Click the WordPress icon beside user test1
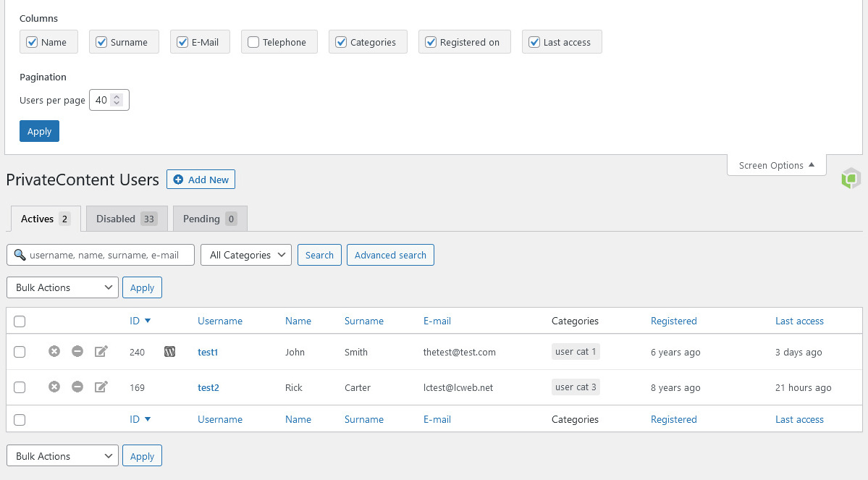Screen dimensions: 868x480 coord(170,352)
